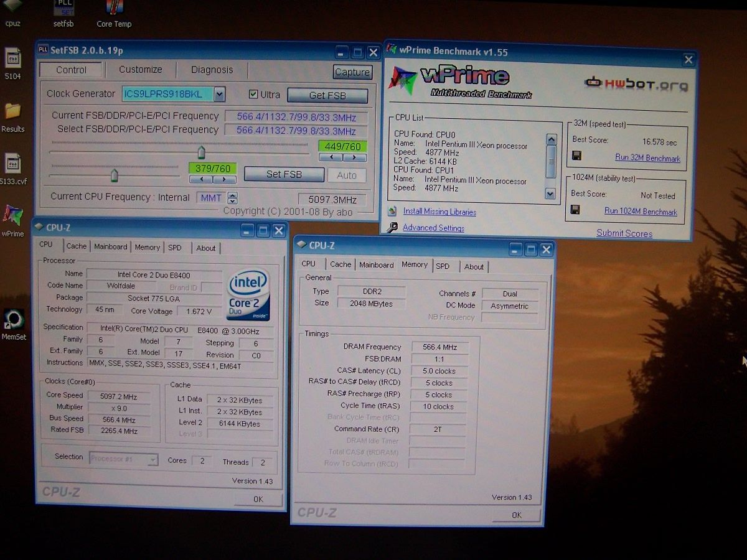This screenshot has height=560, width=747.
Task: Open the setfsb desktop shortcut
Action: coord(63,12)
